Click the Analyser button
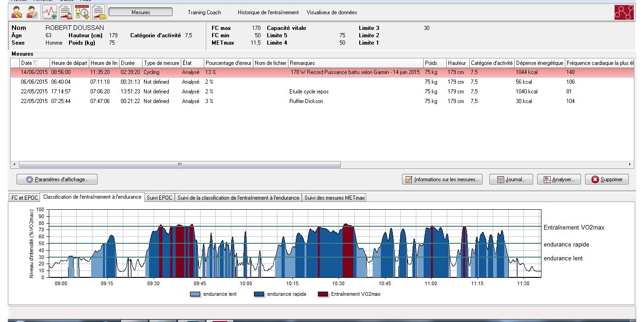 559,179
